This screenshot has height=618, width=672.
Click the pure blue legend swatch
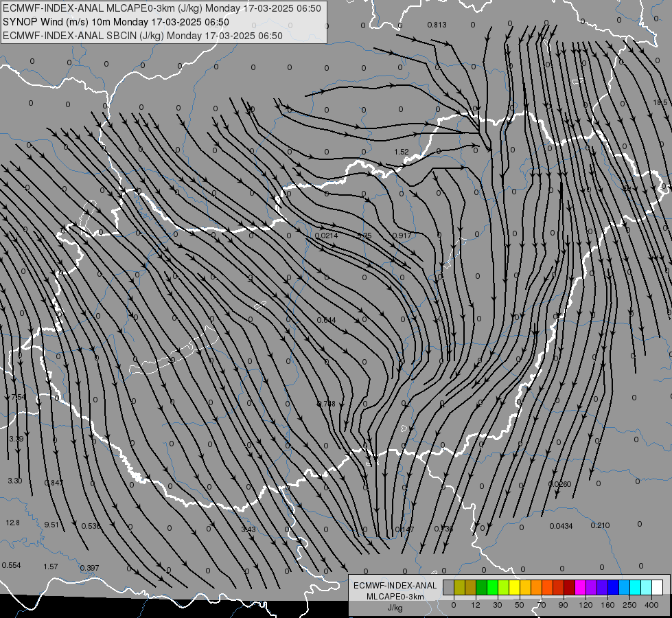click(x=614, y=587)
